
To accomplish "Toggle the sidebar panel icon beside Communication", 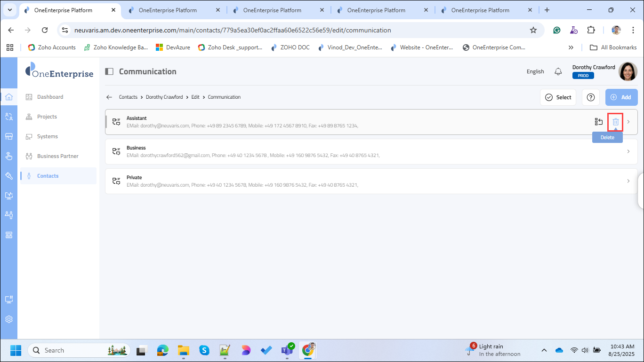I will 109,71.
